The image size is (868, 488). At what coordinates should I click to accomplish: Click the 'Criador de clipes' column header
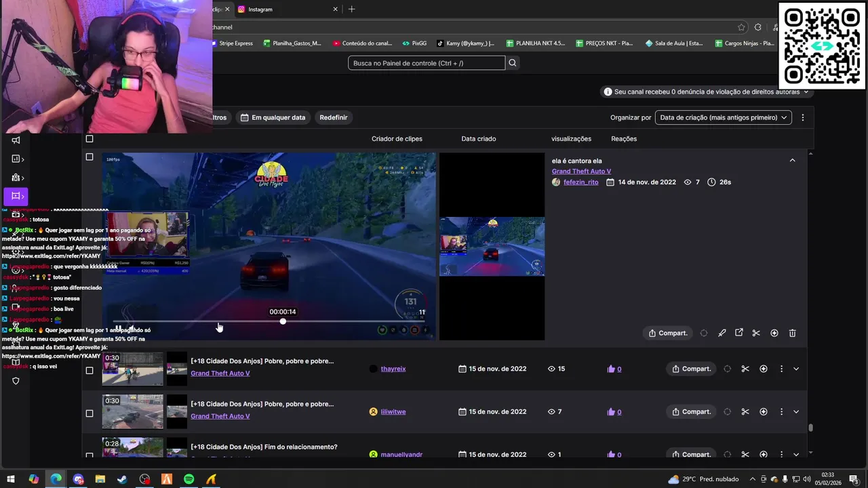(x=397, y=139)
